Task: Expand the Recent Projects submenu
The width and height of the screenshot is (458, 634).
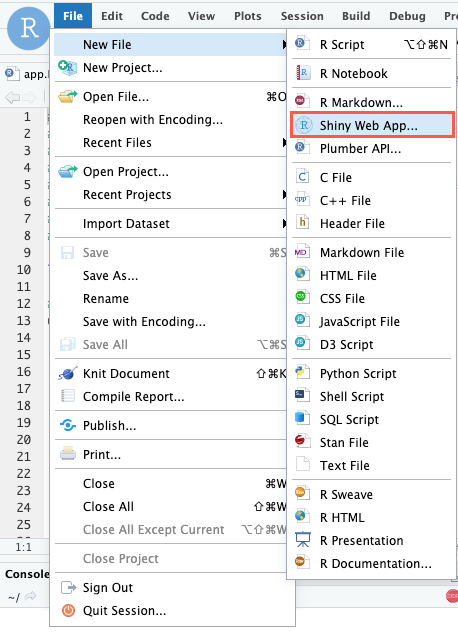Action: coord(285,194)
